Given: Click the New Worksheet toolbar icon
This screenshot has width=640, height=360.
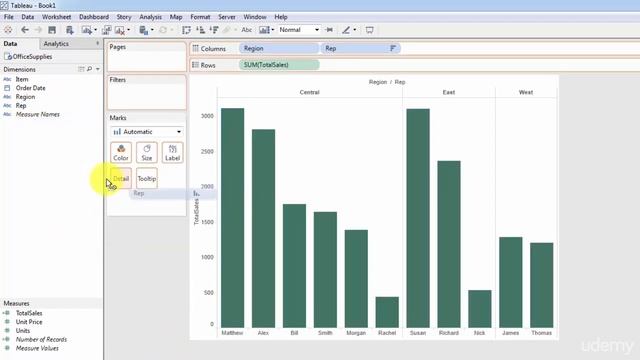Looking at the screenshot, I should point(86,30).
